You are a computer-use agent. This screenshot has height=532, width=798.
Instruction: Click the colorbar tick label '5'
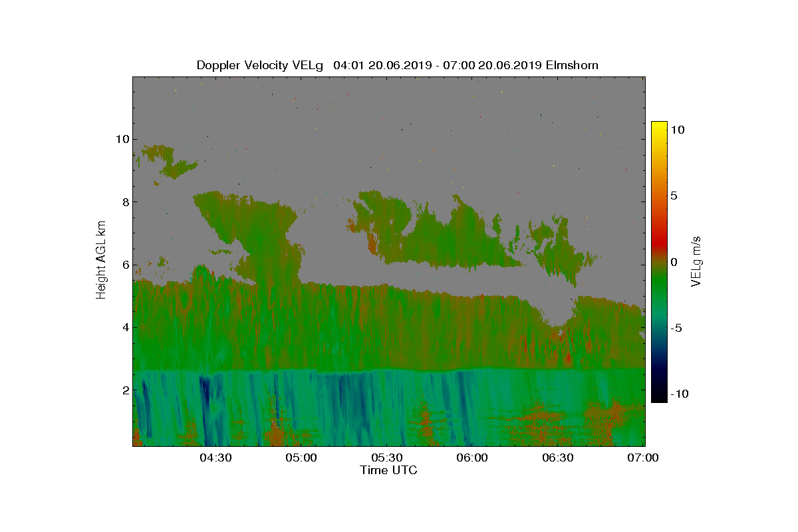[x=674, y=196]
